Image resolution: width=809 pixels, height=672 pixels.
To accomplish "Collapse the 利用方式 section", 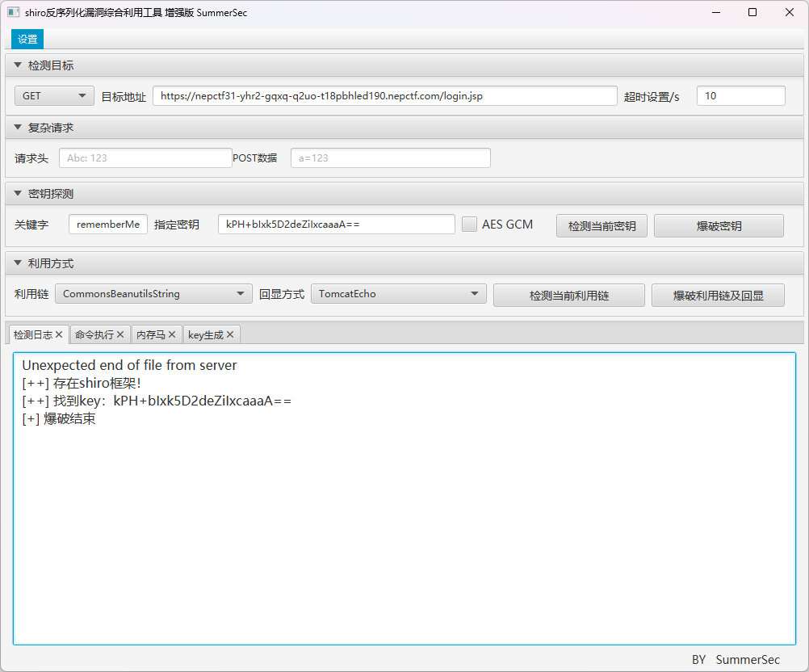I will 18,263.
